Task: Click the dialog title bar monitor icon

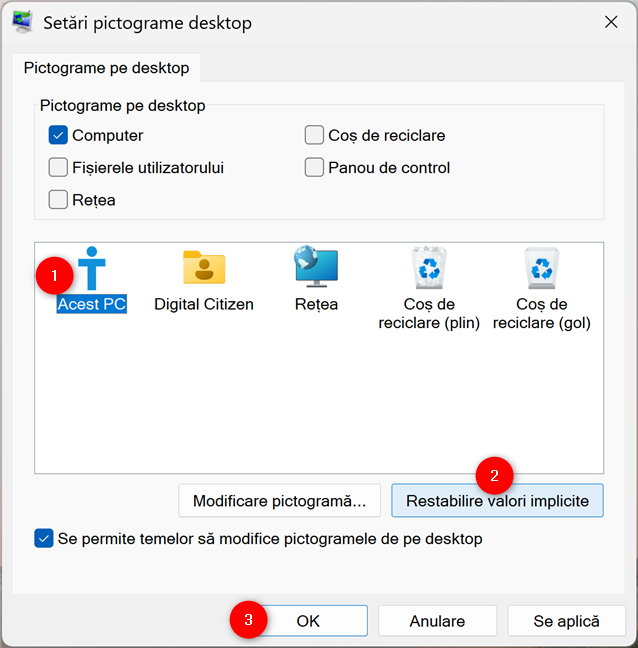Action: tap(22, 22)
